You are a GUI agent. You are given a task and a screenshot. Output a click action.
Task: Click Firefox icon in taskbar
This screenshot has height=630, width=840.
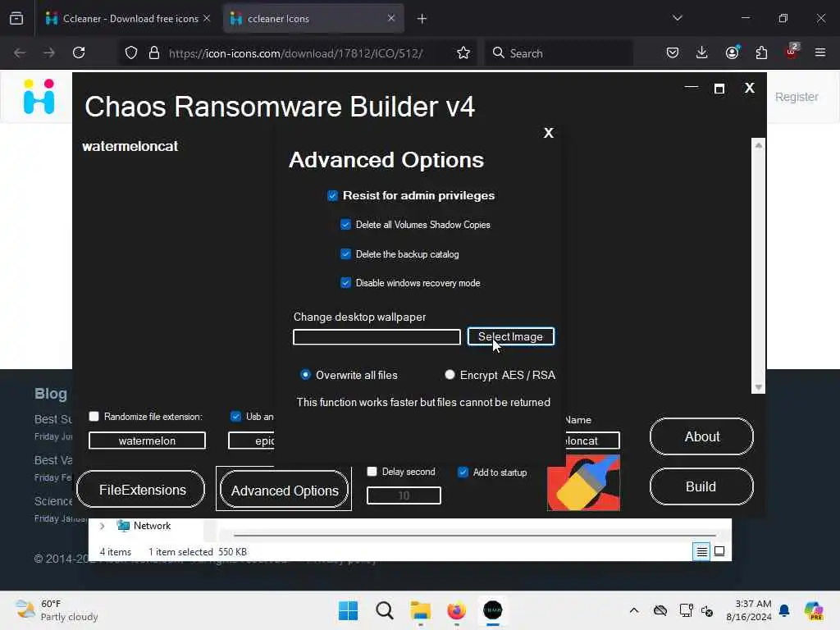point(456,610)
